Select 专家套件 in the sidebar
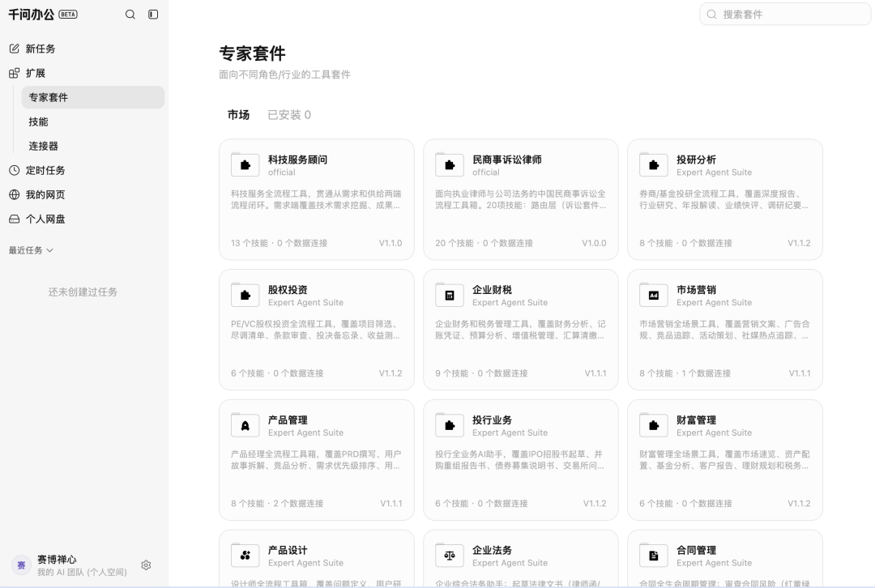 pyautogui.click(x=92, y=98)
